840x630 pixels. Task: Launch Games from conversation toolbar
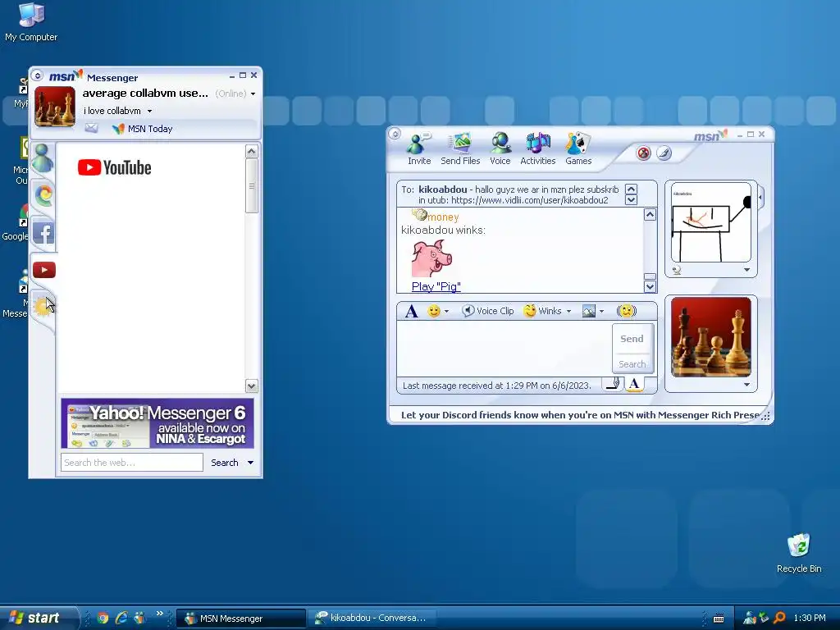pos(578,149)
